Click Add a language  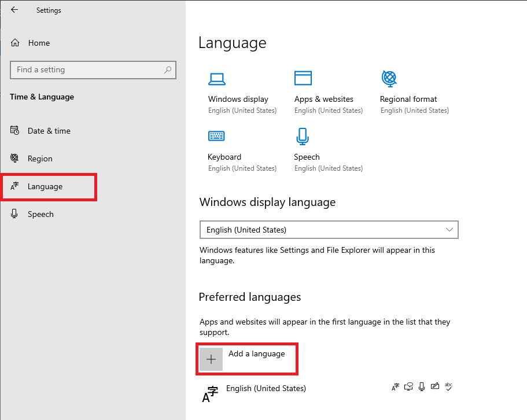pos(257,353)
